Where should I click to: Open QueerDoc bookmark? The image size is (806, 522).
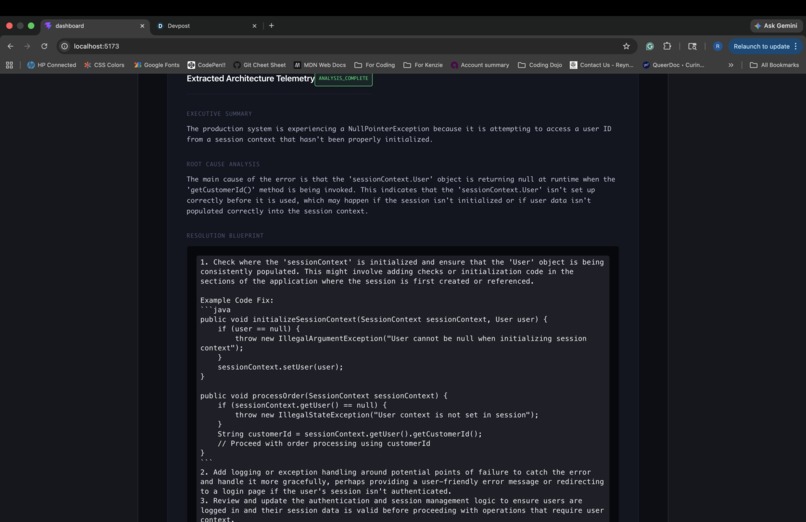(x=673, y=65)
